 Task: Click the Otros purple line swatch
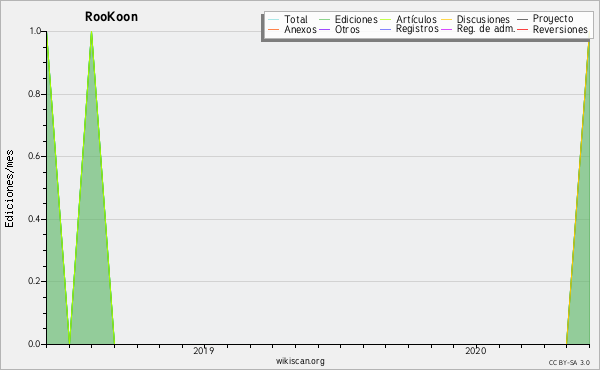324,29
